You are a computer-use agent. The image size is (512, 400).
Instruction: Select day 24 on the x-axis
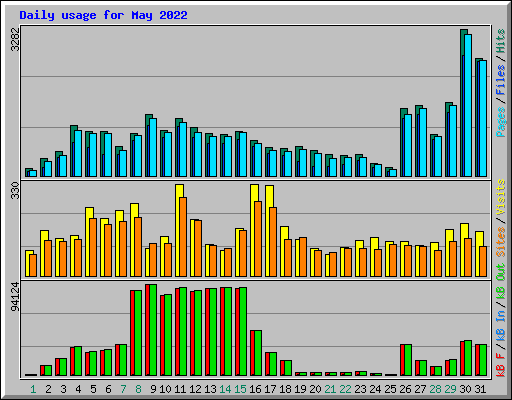click(375, 389)
